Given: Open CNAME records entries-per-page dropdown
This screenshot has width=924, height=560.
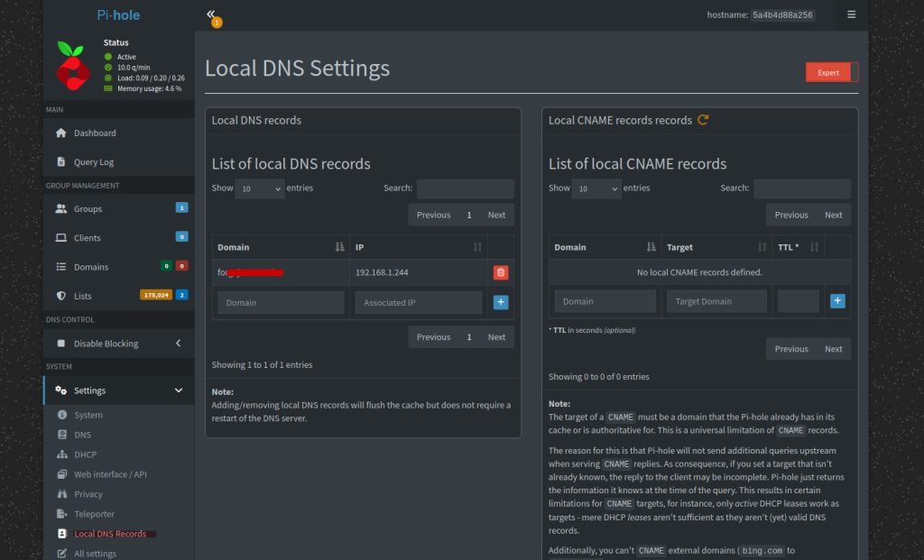Looking at the screenshot, I should tap(596, 188).
